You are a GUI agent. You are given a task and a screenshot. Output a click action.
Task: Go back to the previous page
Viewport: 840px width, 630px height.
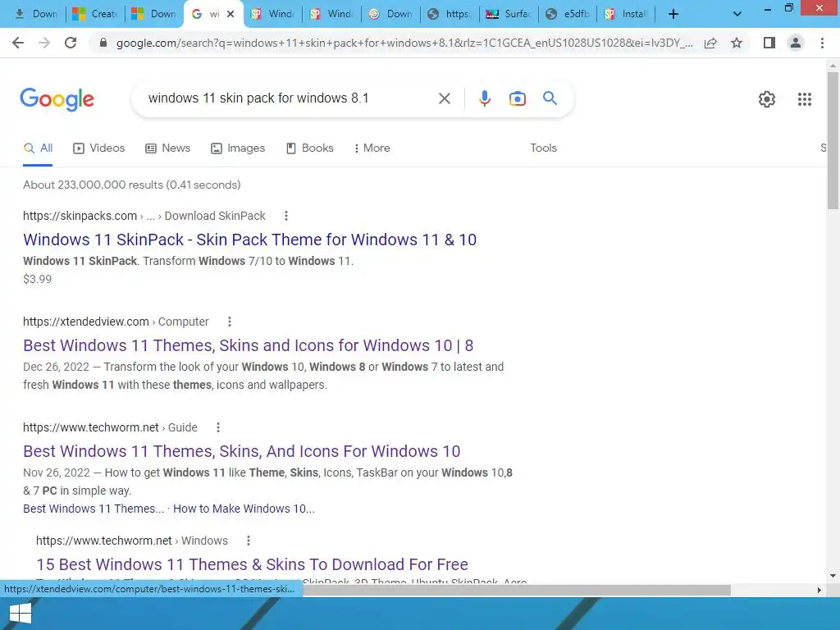click(18, 43)
